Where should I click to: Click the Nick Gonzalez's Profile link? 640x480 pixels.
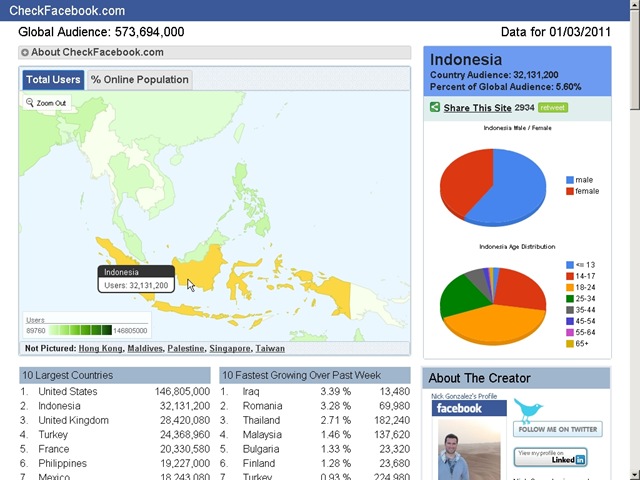pyautogui.click(x=464, y=396)
